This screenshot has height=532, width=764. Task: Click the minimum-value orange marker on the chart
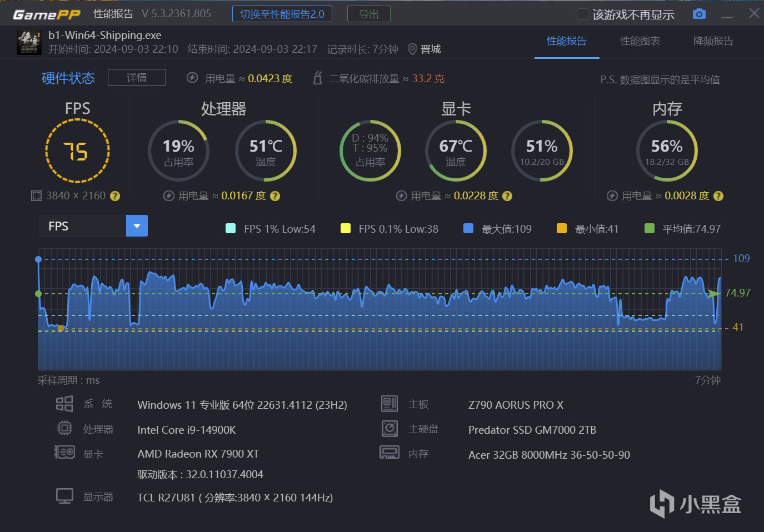[x=61, y=328]
